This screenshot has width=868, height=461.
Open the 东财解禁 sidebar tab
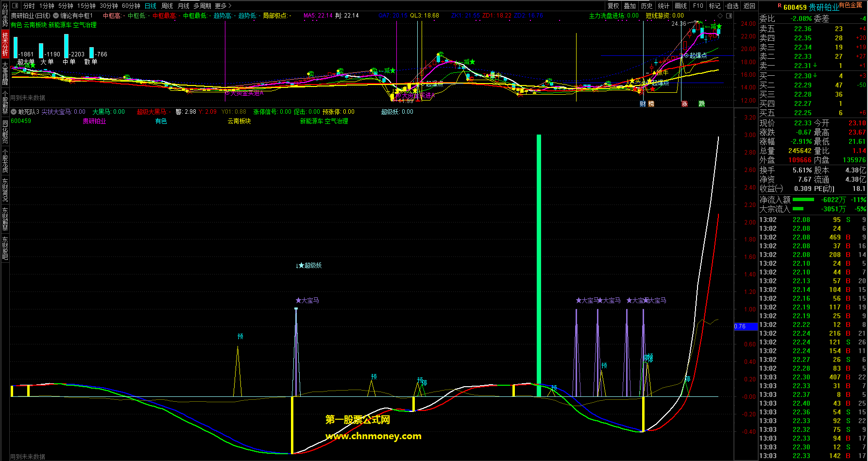point(5,219)
